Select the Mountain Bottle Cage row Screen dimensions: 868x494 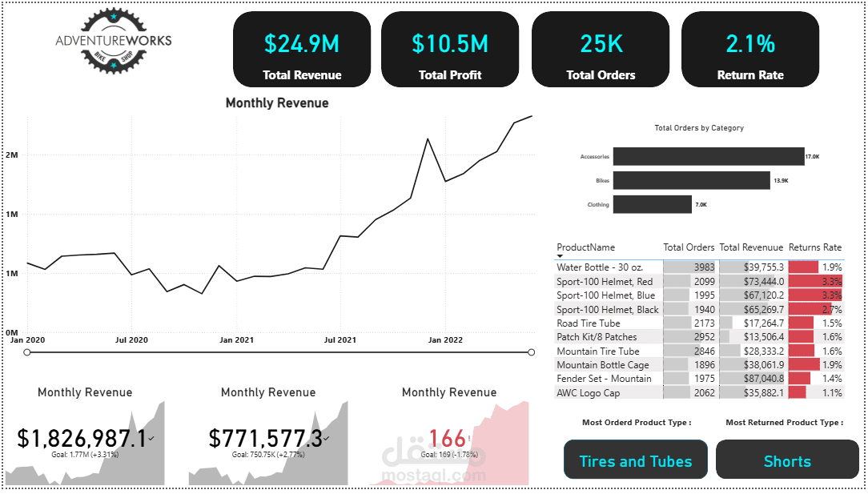[x=699, y=365]
